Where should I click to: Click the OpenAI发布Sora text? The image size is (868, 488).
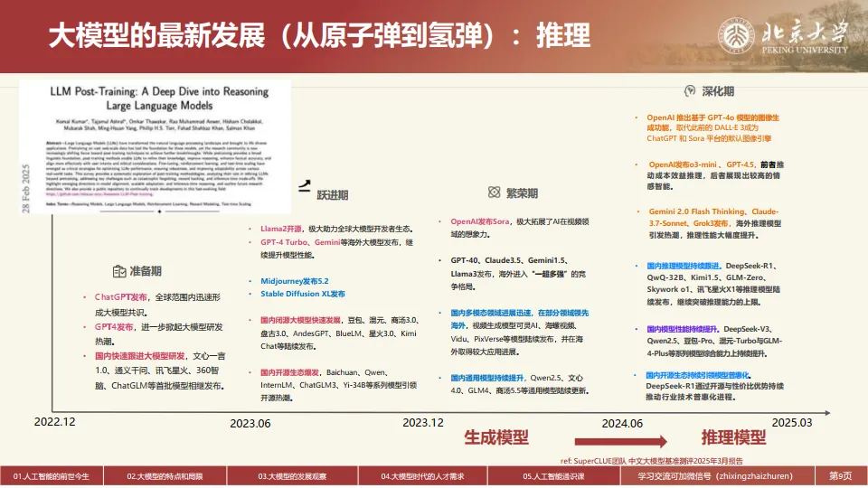tap(480, 221)
